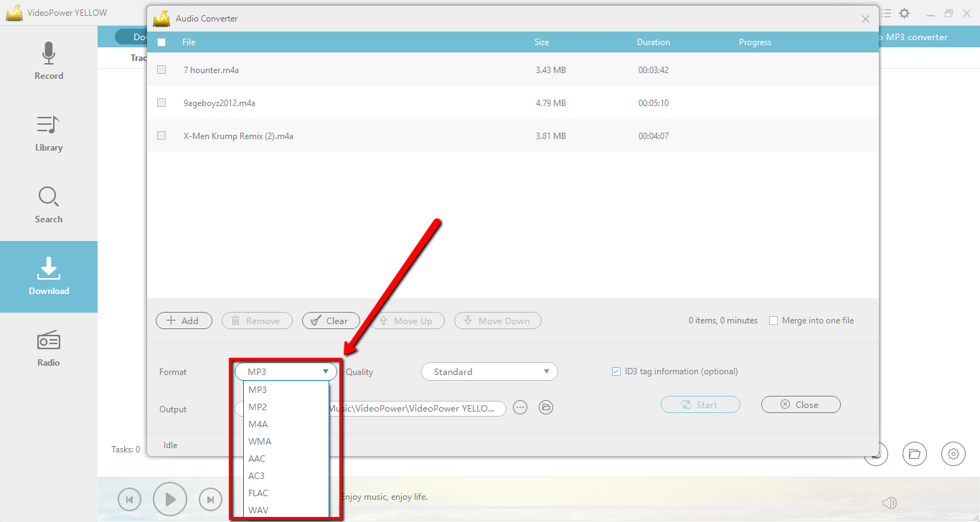Screen dimensions: 980x522
Task: Open settings gear in the title bar
Action: click(903, 12)
